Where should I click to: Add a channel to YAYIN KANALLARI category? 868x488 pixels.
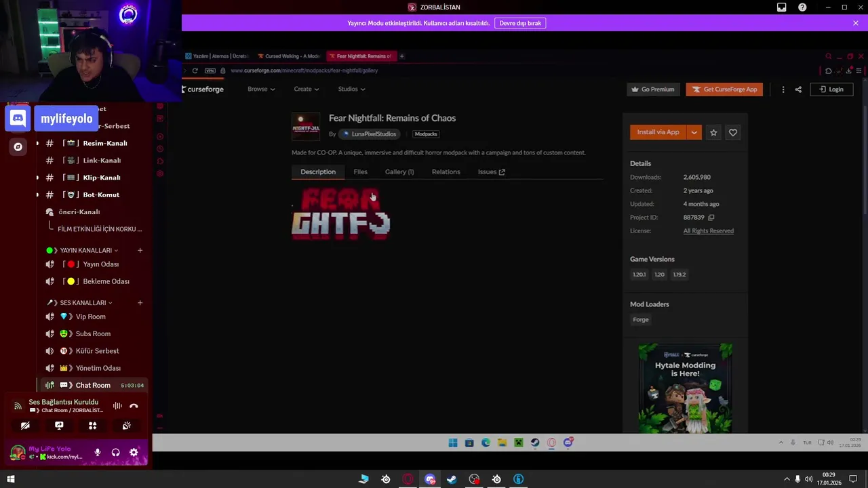click(140, 251)
